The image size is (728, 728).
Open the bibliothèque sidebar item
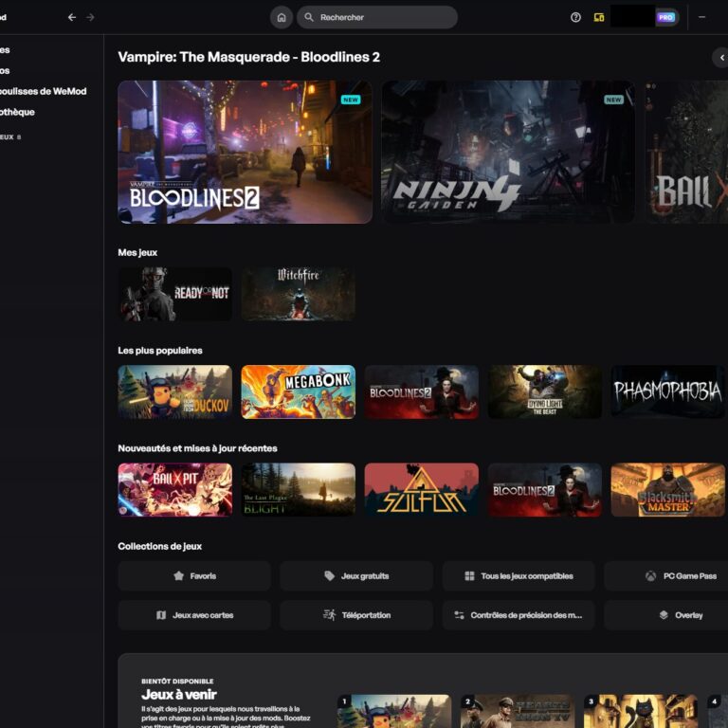(18, 112)
